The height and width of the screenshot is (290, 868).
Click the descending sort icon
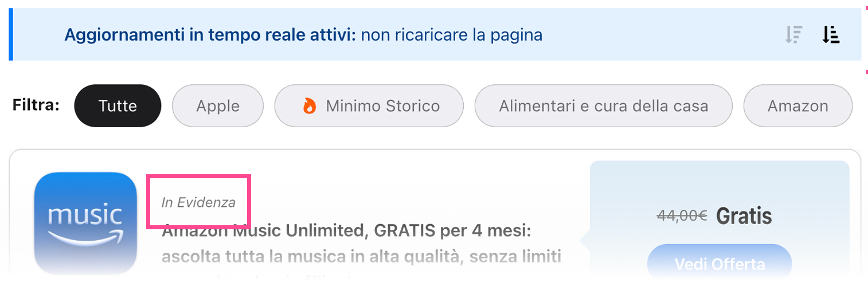click(831, 35)
